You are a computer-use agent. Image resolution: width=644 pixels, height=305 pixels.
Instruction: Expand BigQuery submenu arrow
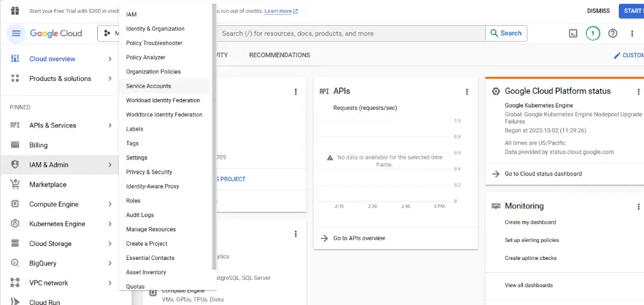(x=109, y=263)
